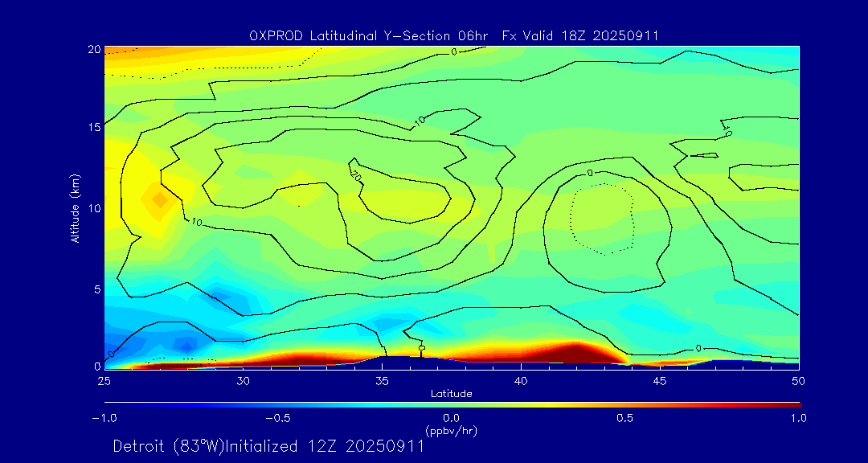Viewport: 868px width, 463px height.
Task: Select the dark red end of colorbar
Action: coord(796,404)
